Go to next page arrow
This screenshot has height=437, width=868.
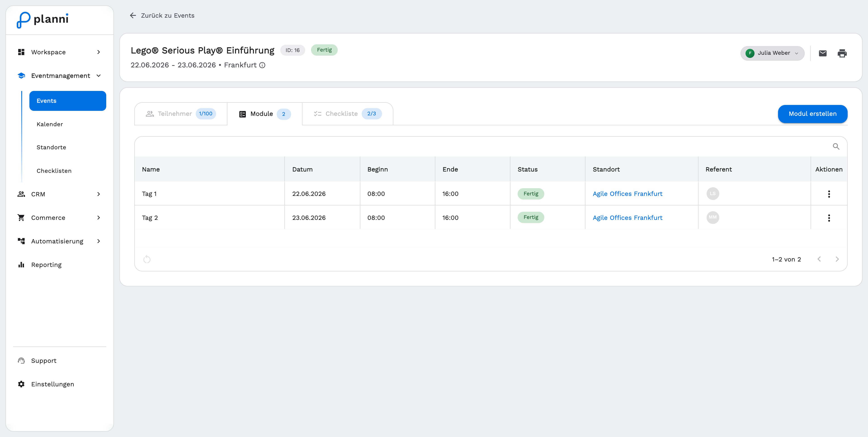(x=837, y=259)
